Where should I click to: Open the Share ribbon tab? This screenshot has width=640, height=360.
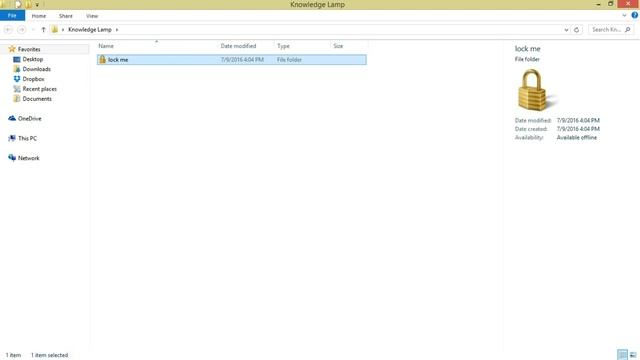point(66,16)
